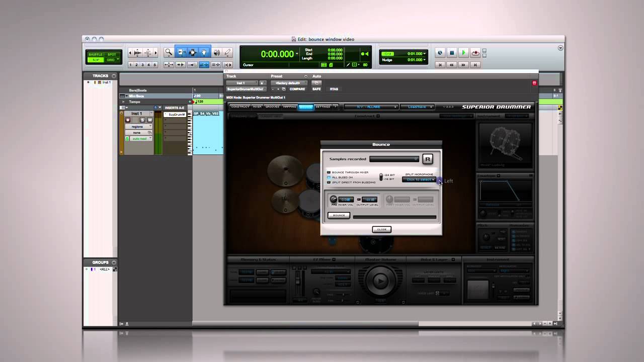The width and height of the screenshot is (644, 362).
Task: Open the main counter format dropdown arrow
Action: click(297, 54)
